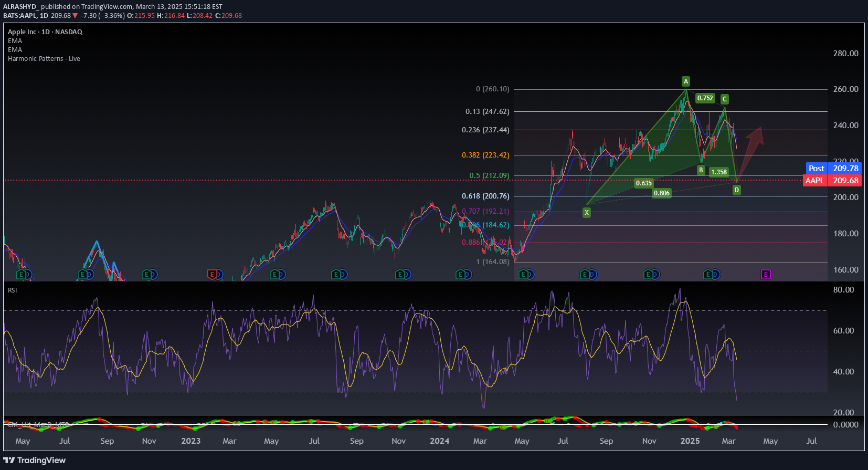Select the CM_Ult_MacD_MTF indicator label
868x470 pixels.
(x=38, y=424)
